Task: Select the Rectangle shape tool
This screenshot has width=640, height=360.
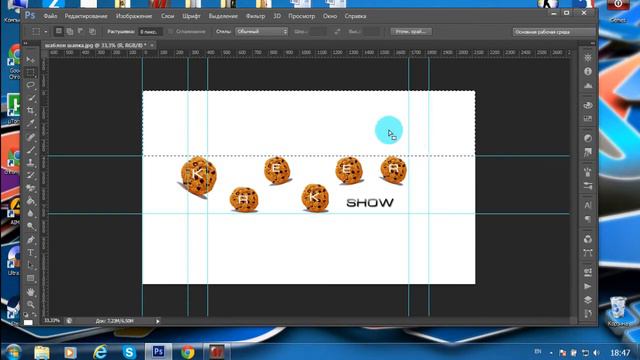Action: tap(31, 278)
